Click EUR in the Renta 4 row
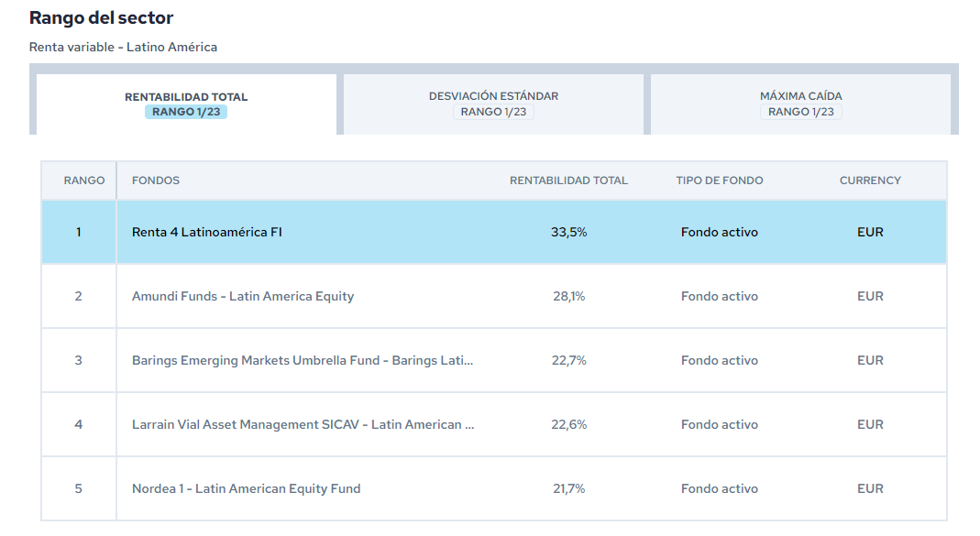Image resolution: width=980 pixels, height=536 pixels. click(870, 232)
